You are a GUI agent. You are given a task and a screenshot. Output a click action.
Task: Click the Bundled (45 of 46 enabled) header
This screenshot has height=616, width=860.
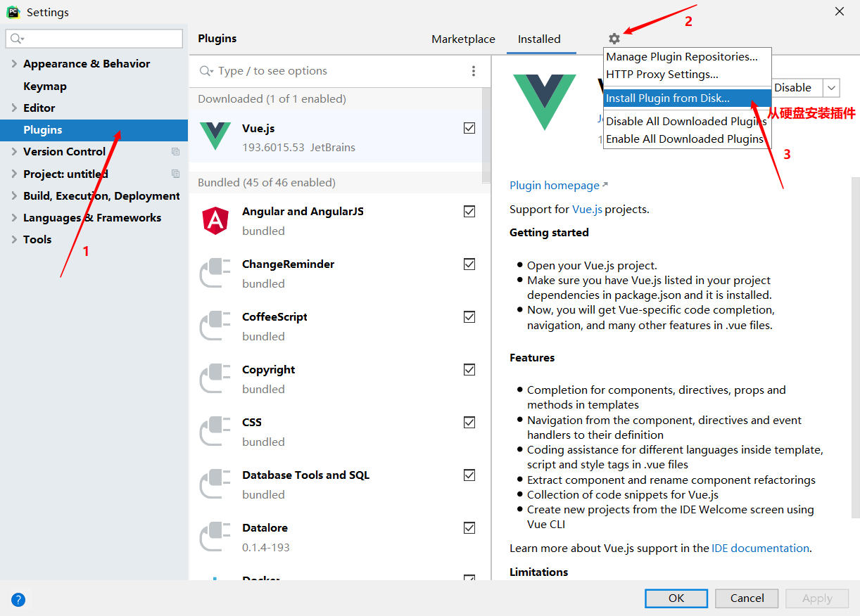point(266,183)
